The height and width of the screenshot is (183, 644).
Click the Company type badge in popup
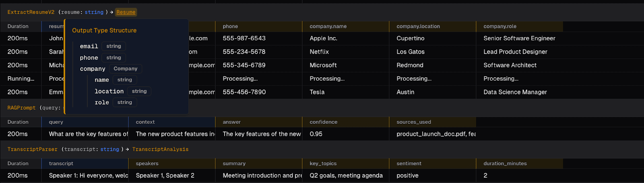[125, 69]
